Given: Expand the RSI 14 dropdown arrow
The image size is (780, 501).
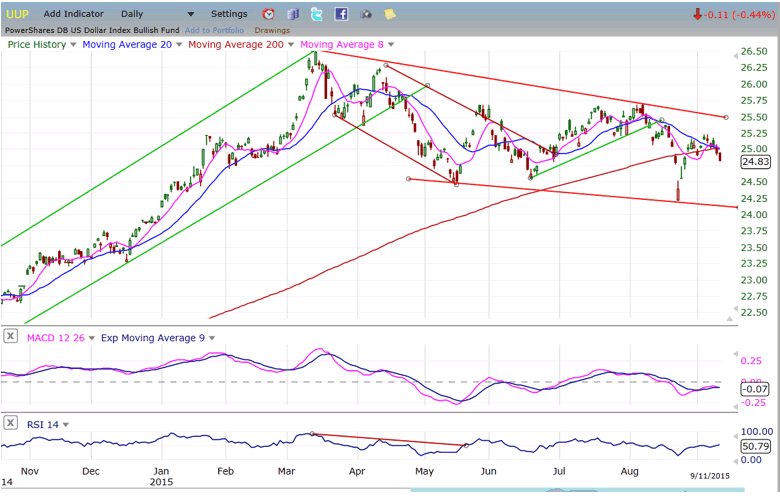Looking at the screenshot, I should point(67,425).
